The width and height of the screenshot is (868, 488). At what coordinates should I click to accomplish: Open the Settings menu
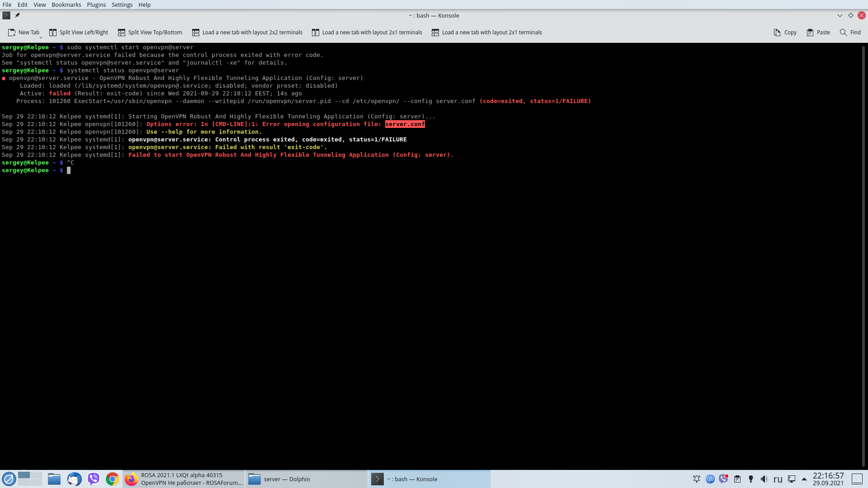tap(122, 5)
